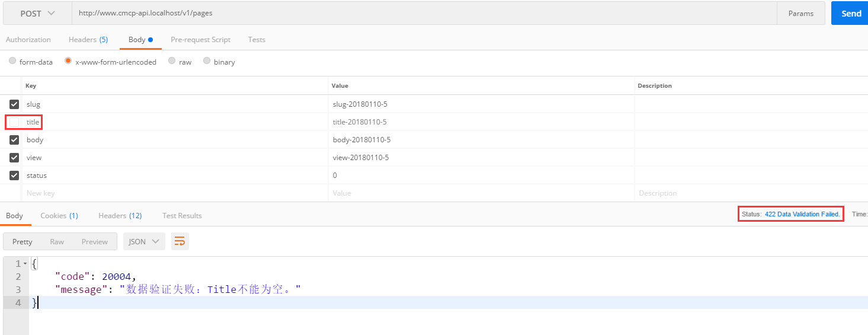Expand the JSON format dropdown
The image size is (868, 335).
pos(144,241)
